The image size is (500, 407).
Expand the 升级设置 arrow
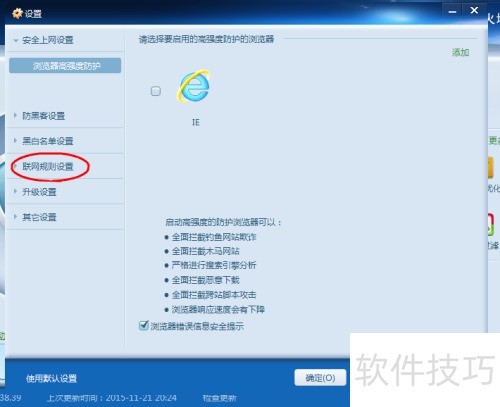click(x=15, y=191)
